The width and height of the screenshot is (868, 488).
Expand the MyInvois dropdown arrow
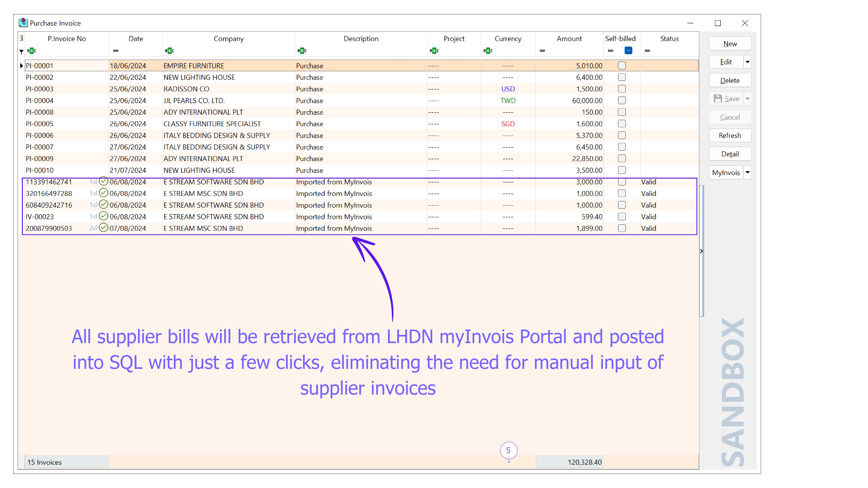click(x=747, y=172)
